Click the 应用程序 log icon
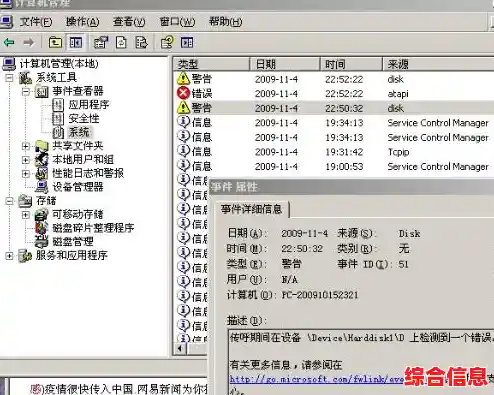The height and width of the screenshot is (395, 494). 58,105
